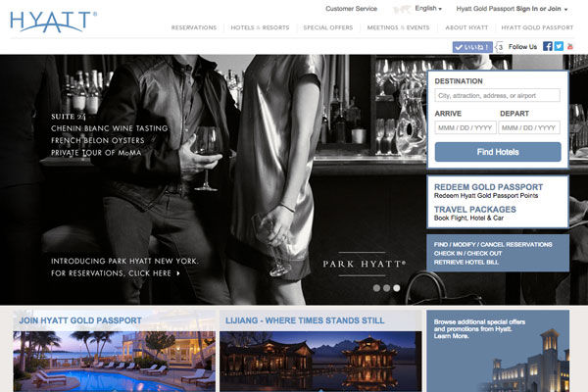This screenshot has height=392, width=588.
Task: Open the Special Offers menu
Action: pyautogui.click(x=328, y=27)
